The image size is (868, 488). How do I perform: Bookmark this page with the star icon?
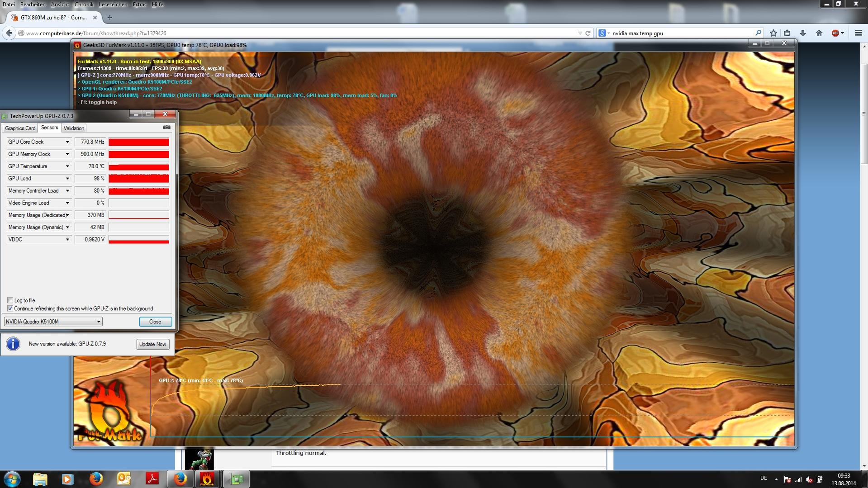click(773, 33)
